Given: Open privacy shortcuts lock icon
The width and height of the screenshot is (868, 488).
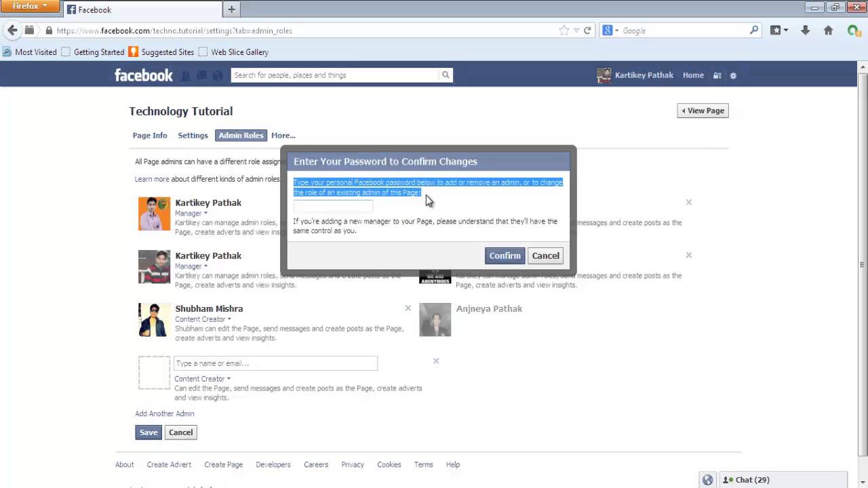Looking at the screenshot, I should point(717,75).
